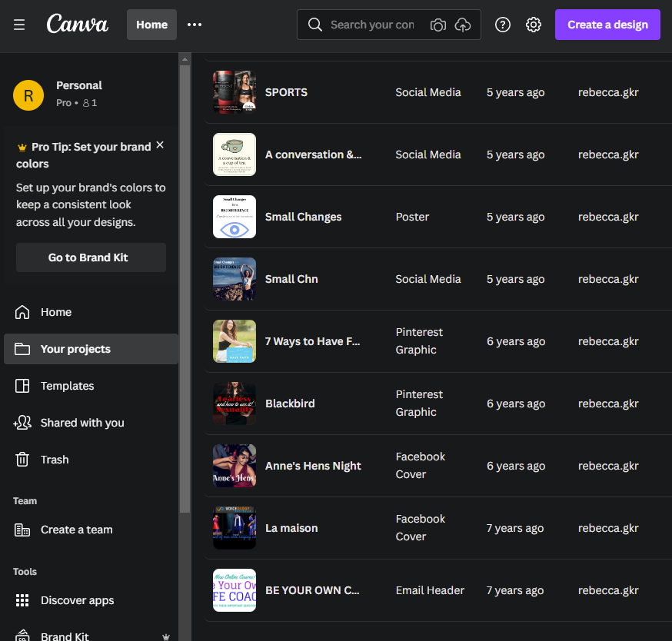This screenshot has height=641, width=672.
Task: Go to Templates in sidebar
Action: [x=91, y=386]
